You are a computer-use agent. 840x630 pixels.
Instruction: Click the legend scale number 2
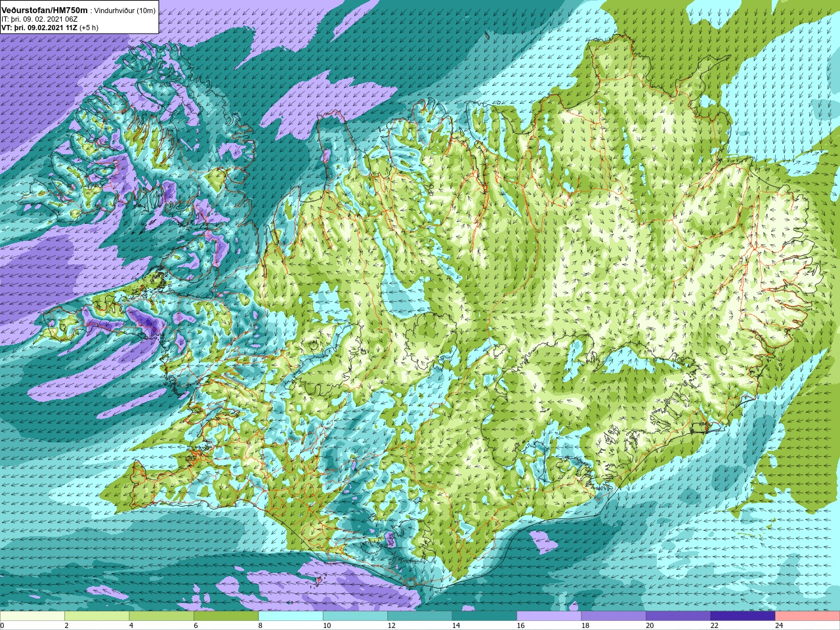[x=67, y=625]
